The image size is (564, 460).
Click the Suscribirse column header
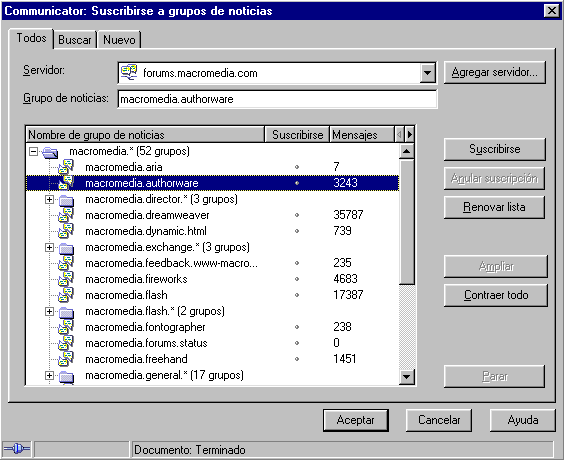297,135
